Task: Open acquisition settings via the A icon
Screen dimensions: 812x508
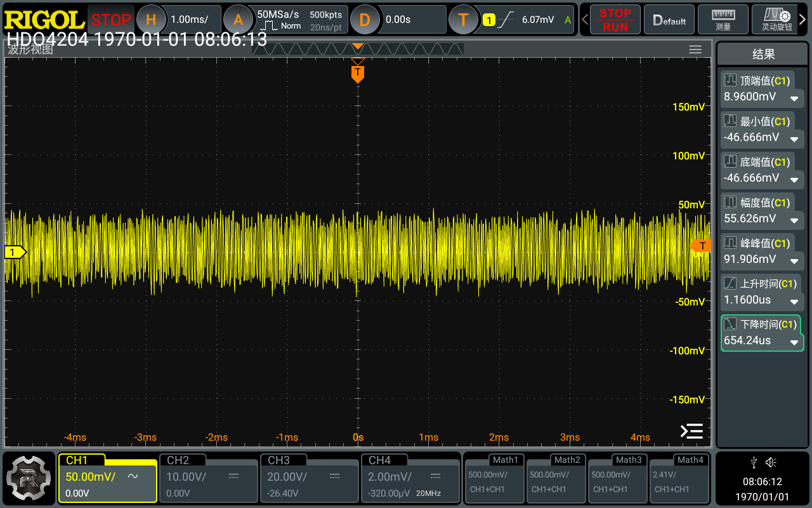Action: 238,20
